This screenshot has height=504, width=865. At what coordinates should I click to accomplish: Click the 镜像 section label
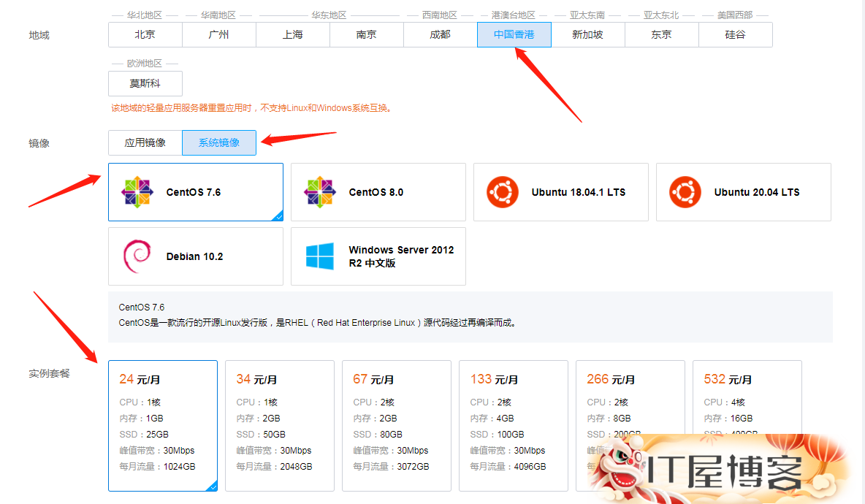[x=39, y=143]
